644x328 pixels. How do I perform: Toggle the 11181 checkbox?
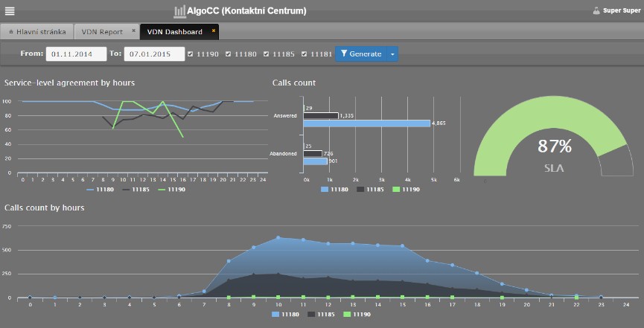pos(305,54)
